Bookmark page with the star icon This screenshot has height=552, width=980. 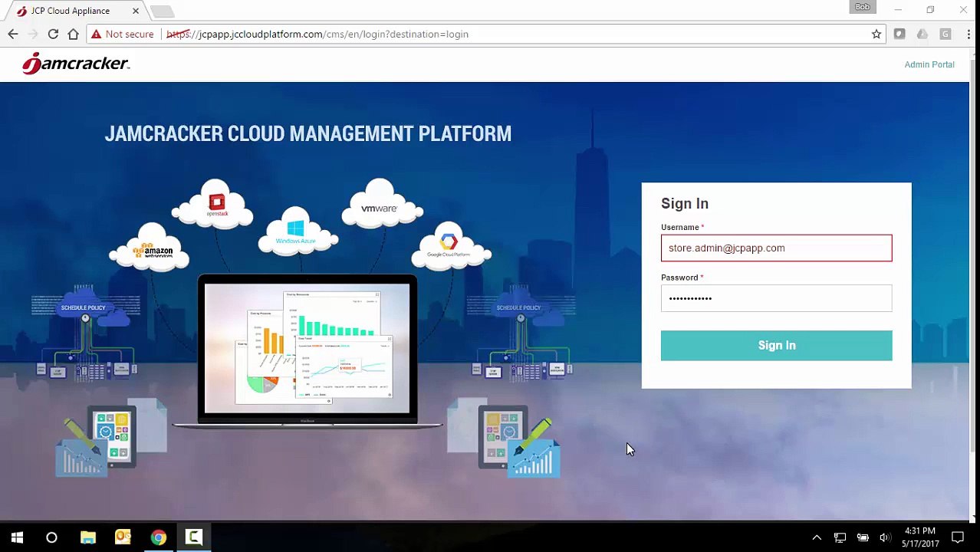click(876, 34)
